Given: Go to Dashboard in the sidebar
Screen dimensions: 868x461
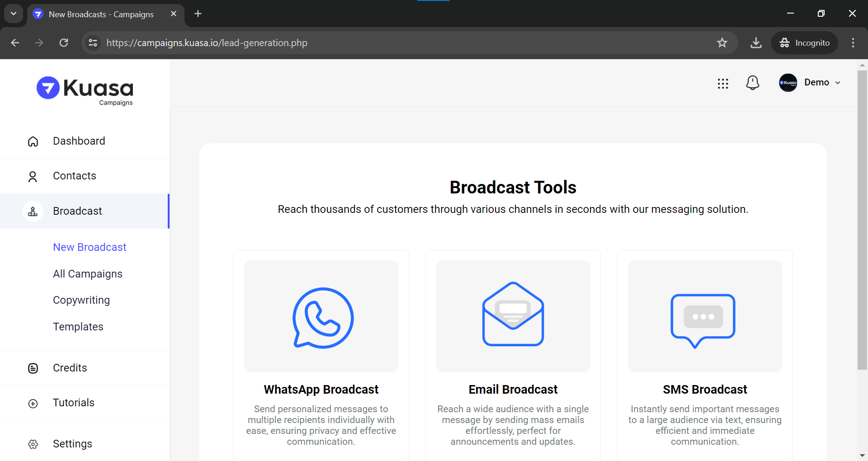Looking at the screenshot, I should [x=79, y=141].
